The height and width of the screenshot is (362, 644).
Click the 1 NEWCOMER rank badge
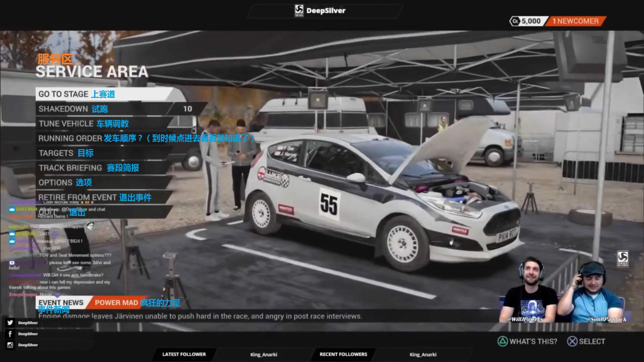point(575,21)
